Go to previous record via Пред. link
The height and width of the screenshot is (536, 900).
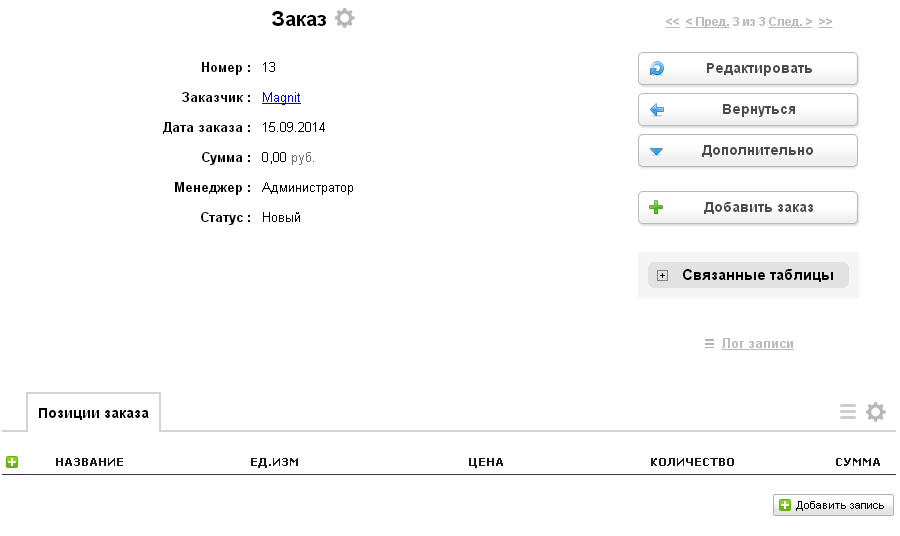tap(707, 21)
